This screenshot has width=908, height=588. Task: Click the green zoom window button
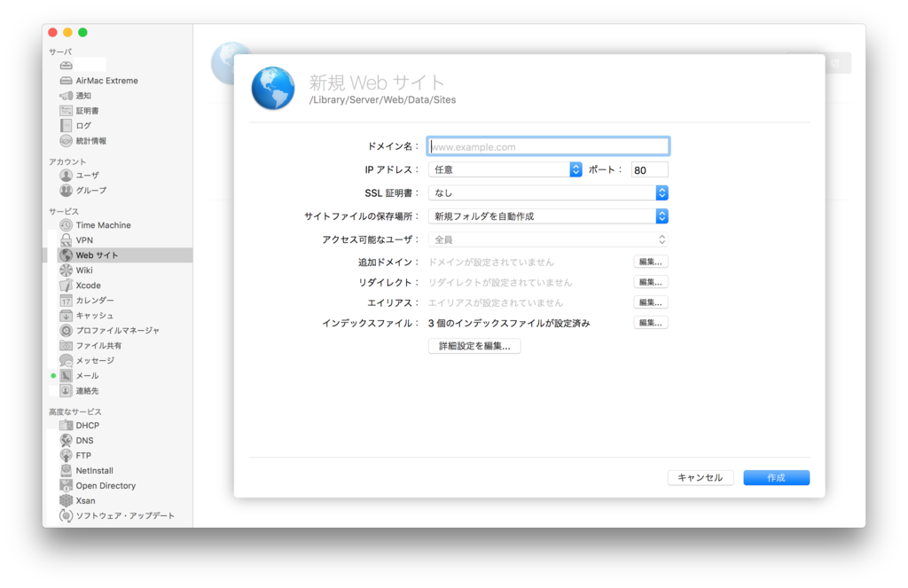pos(82,33)
